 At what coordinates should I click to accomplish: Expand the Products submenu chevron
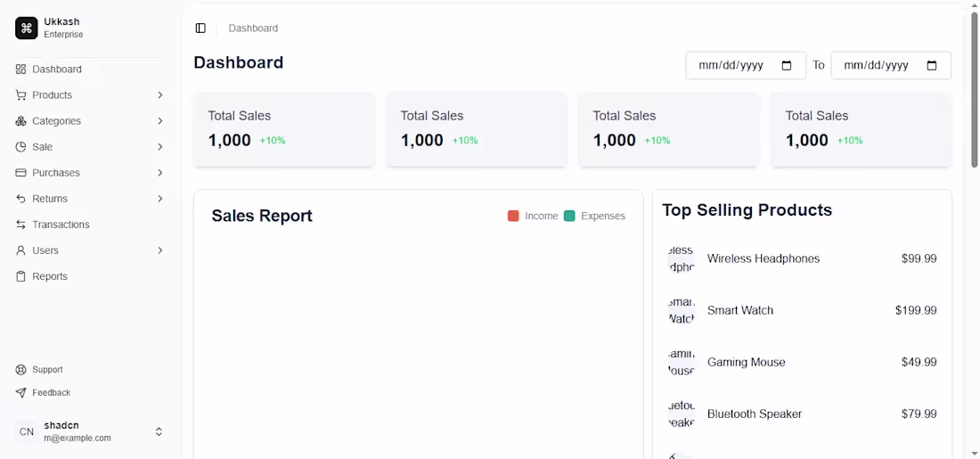[x=160, y=95]
